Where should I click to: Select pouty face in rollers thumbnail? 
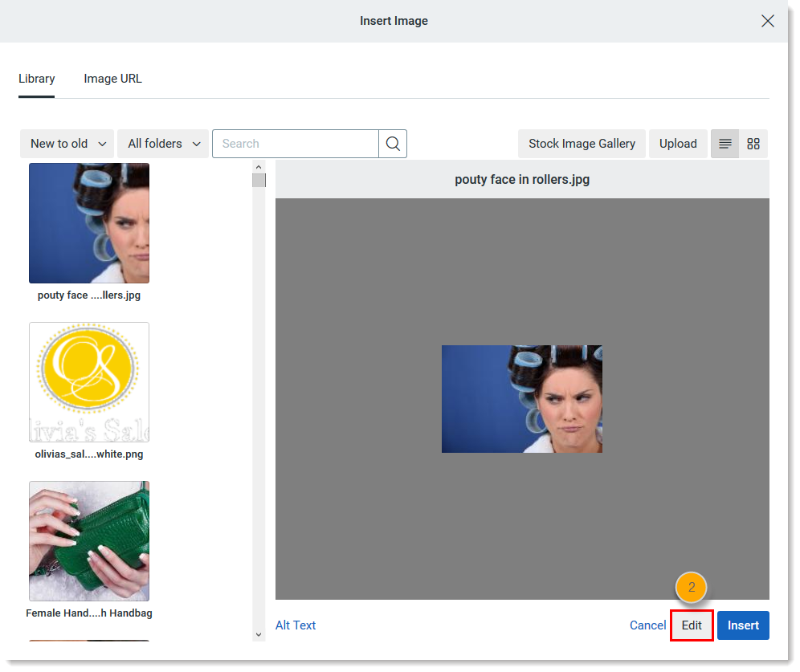click(x=89, y=223)
